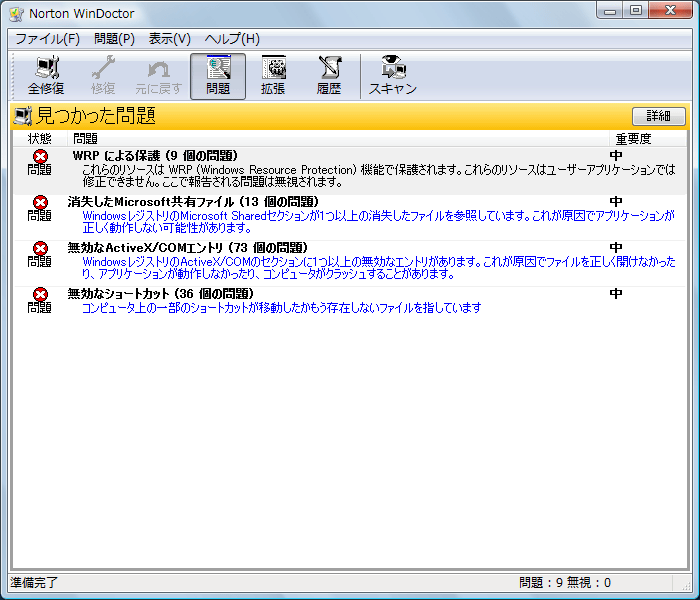
Task: Click the red error icon beside 消失したMicrosoft共有ファイル
Action: pos(40,202)
